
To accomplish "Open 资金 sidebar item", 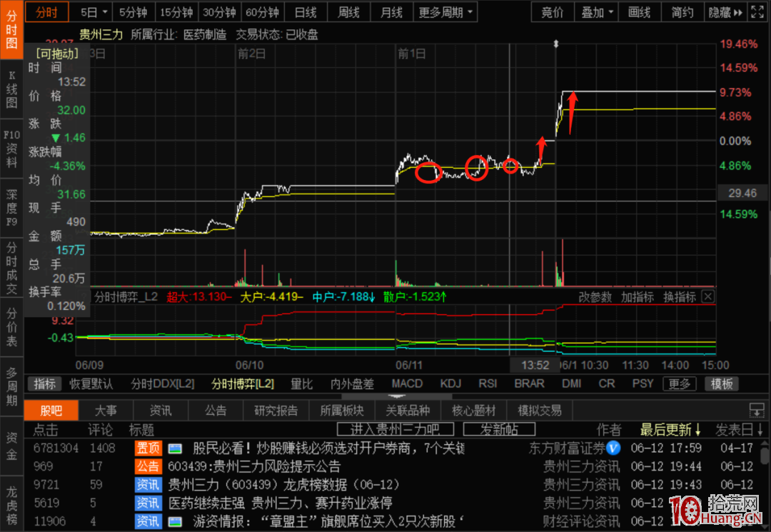I will pos(11,446).
